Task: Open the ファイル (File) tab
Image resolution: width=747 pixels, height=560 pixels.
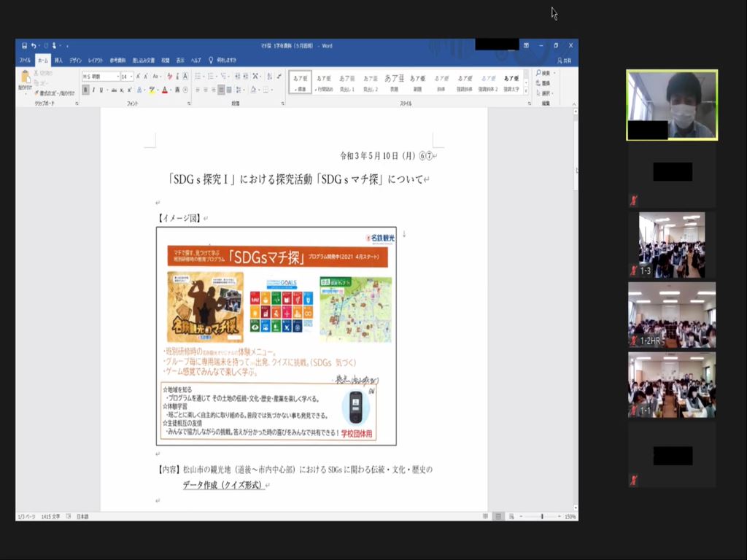Action: (25, 61)
